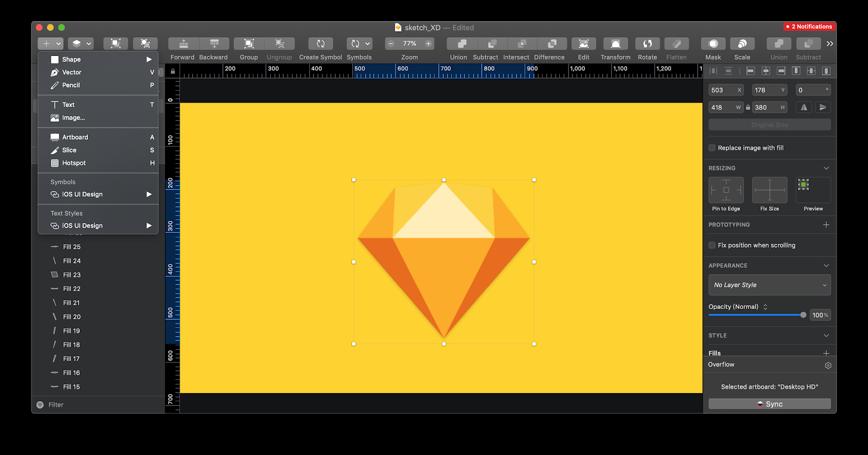Collapse the Style section
This screenshot has width=868, height=455.
point(826,336)
